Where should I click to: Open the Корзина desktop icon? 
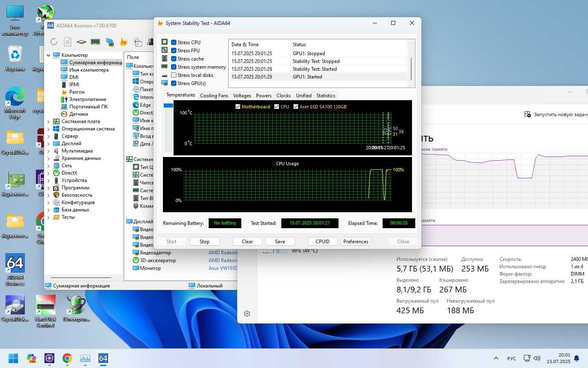15,58
